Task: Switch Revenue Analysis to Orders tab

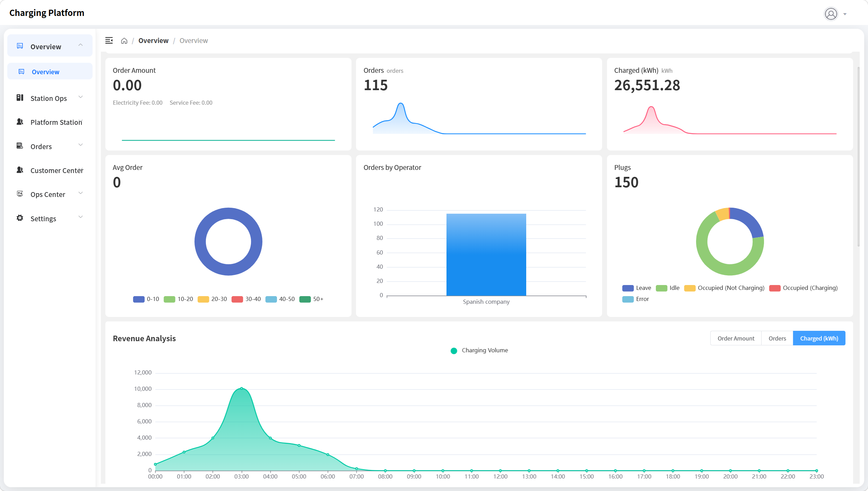Action: [x=777, y=338]
